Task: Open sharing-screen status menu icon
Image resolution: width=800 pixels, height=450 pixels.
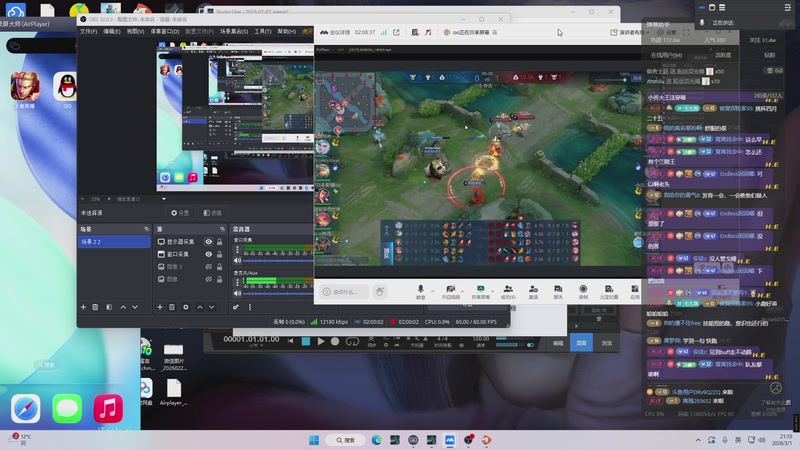Action: click(x=495, y=32)
